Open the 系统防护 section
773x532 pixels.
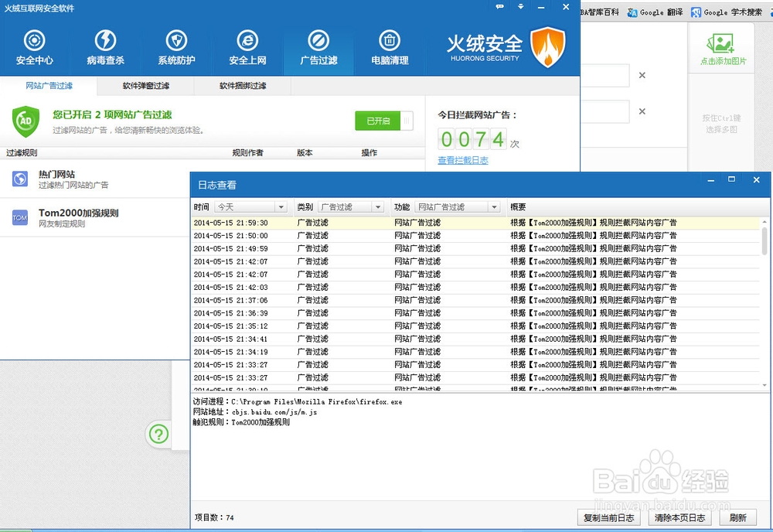tap(176, 48)
